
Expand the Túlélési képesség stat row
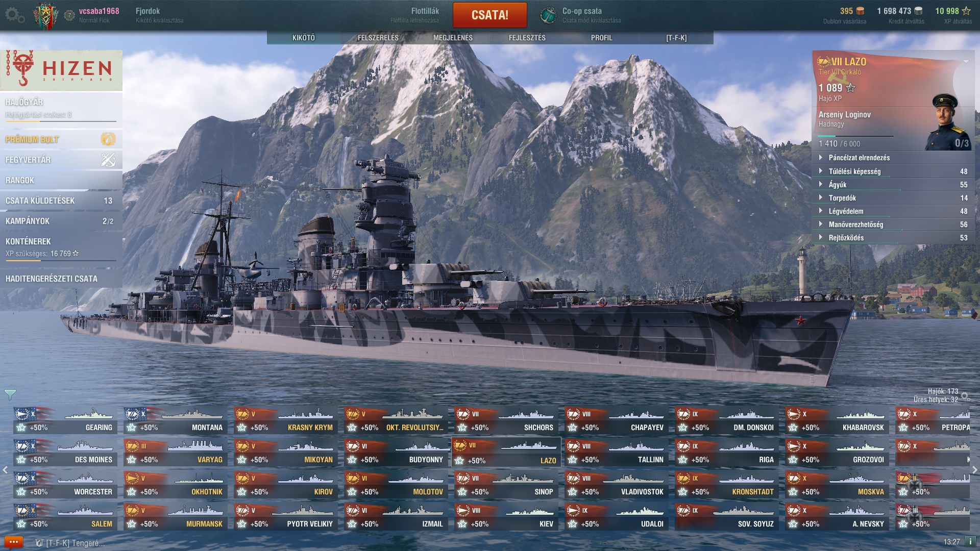click(x=893, y=171)
